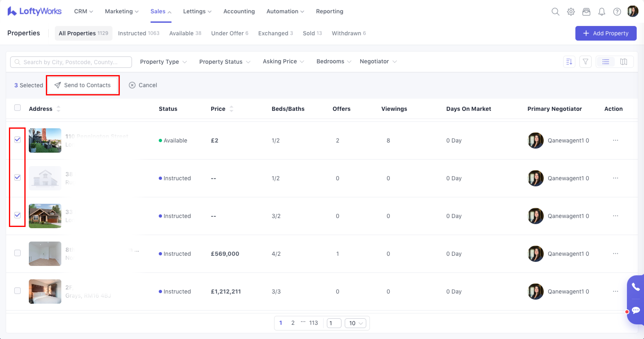Open the notifications bell icon
The width and height of the screenshot is (644, 339).
pyautogui.click(x=602, y=12)
